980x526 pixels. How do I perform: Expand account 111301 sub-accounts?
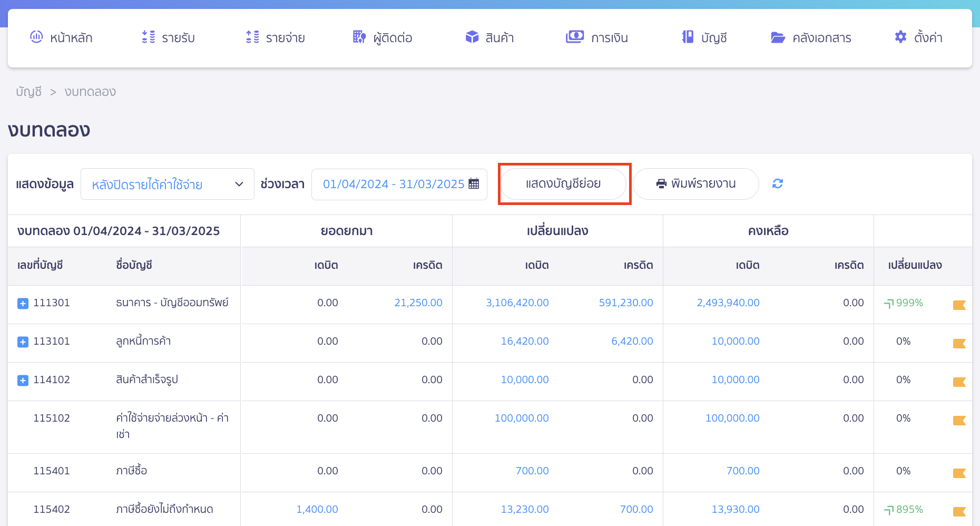point(23,304)
